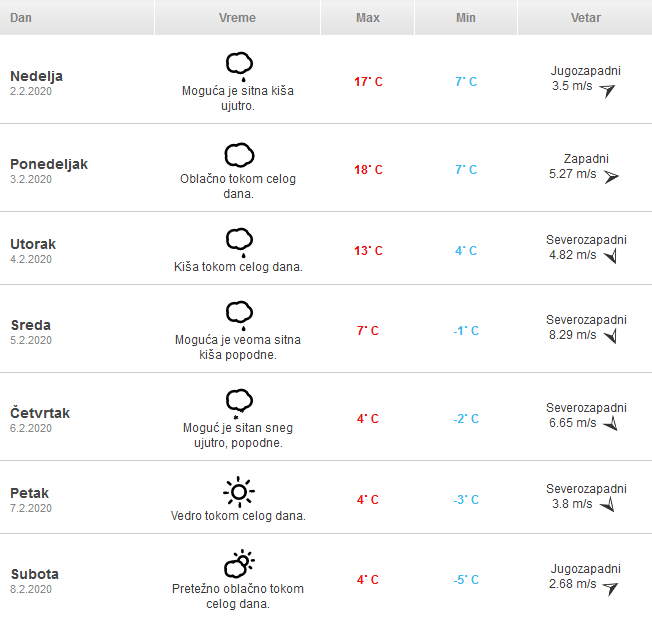
Task: Click Monday's overcast cloud icon
Action: 238,155
